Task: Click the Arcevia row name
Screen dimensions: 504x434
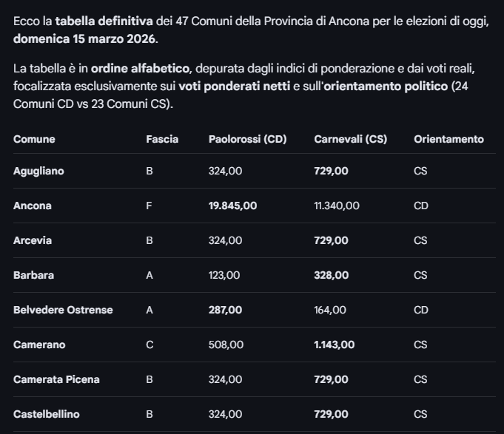Action: click(33, 240)
